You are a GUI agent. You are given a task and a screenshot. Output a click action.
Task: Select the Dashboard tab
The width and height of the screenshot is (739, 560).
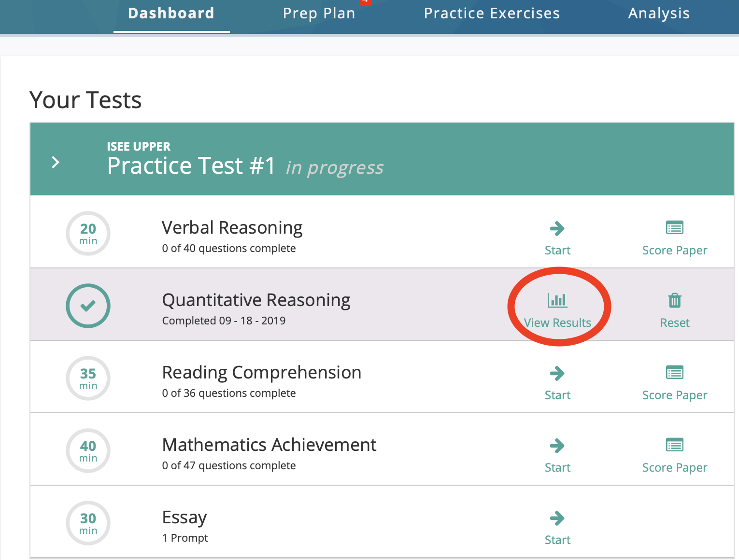pos(171,14)
